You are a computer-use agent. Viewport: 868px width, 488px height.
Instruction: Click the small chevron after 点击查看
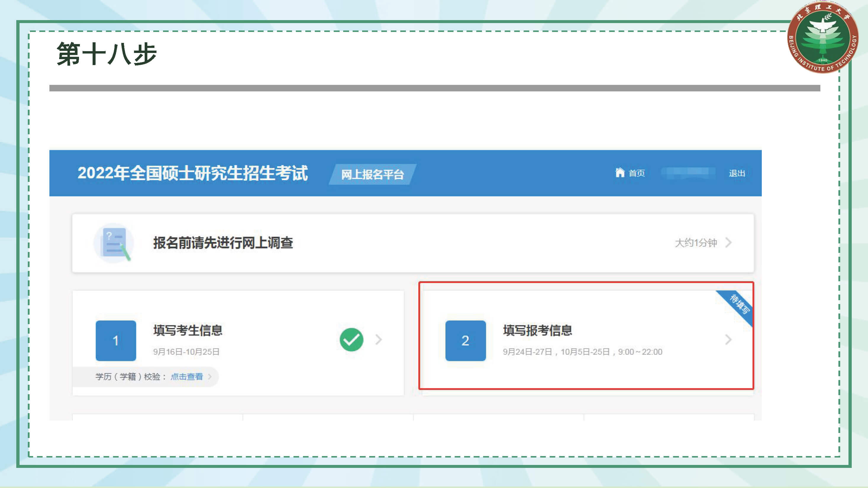[x=210, y=376]
